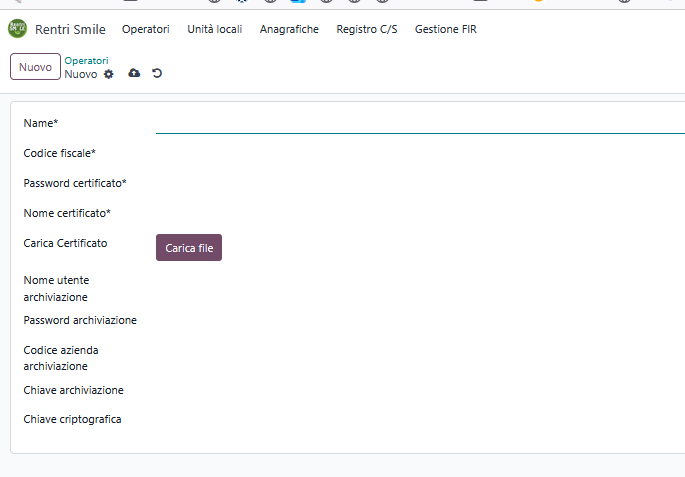Click the Carica Certificato label
The height and width of the screenshot is (477, 685).
[x=65, y=243]
